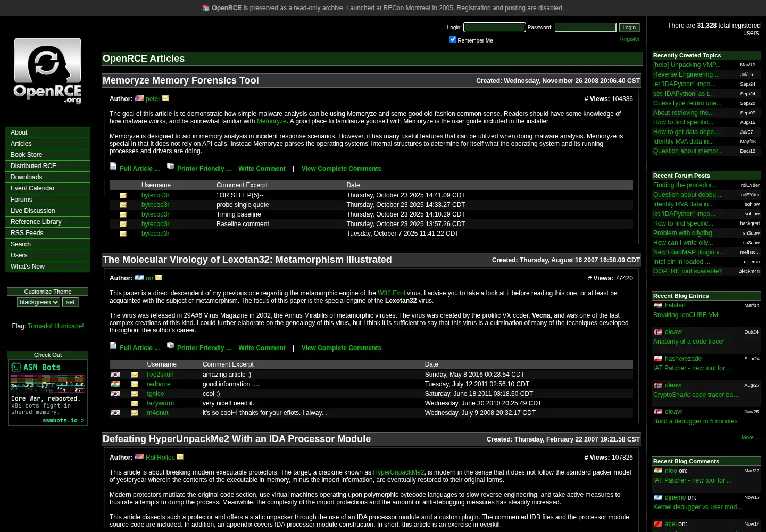Click the Full Article page icon under Lexotan32
The image size is (766, 532).
(113, 346)
